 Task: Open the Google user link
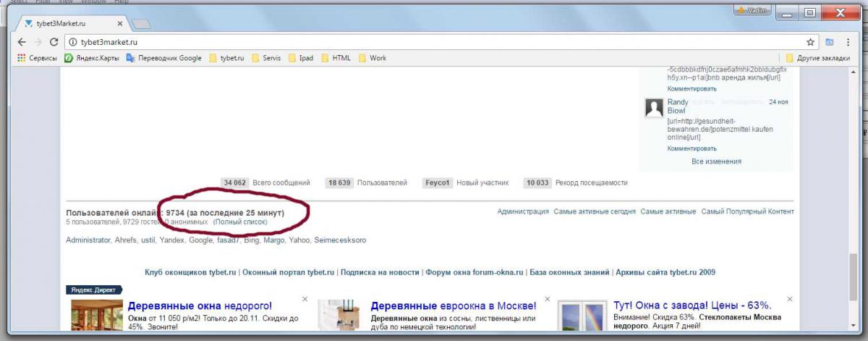pos(200,240)
